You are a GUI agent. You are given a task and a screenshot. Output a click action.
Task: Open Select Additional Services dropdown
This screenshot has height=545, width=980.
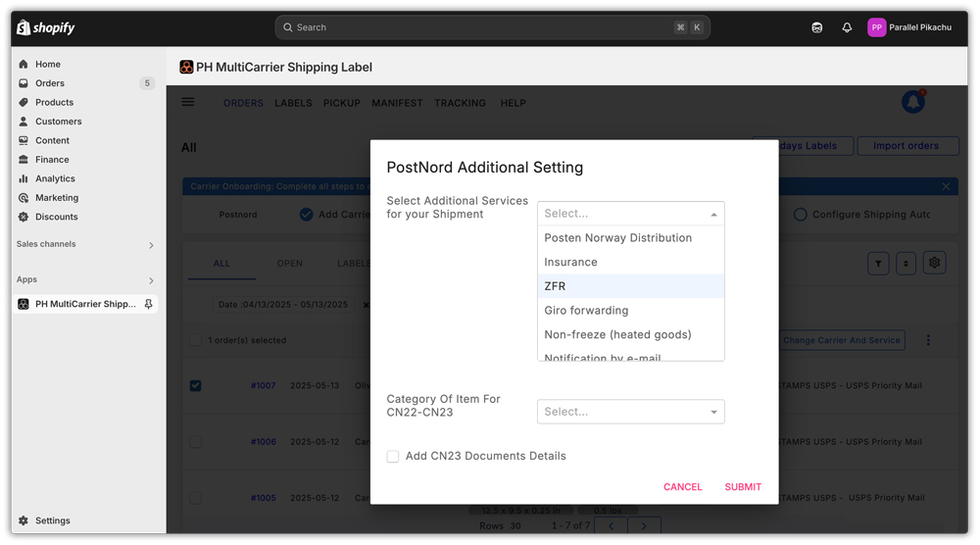pos(630,214)
